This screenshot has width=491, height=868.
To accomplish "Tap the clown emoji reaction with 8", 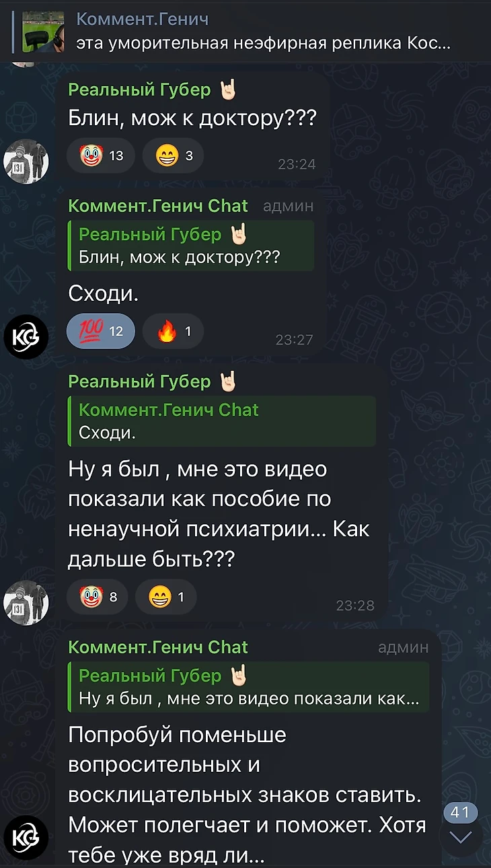I will (x=98, y=595).
